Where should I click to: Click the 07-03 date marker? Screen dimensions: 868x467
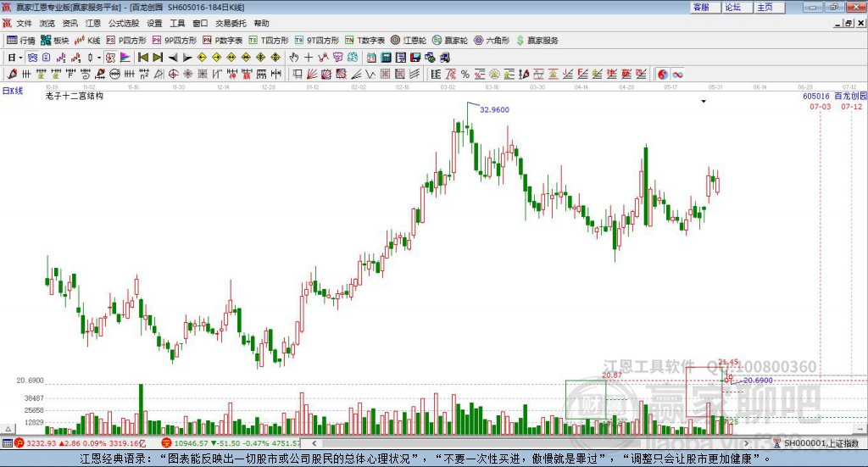[x=821, y=106]
